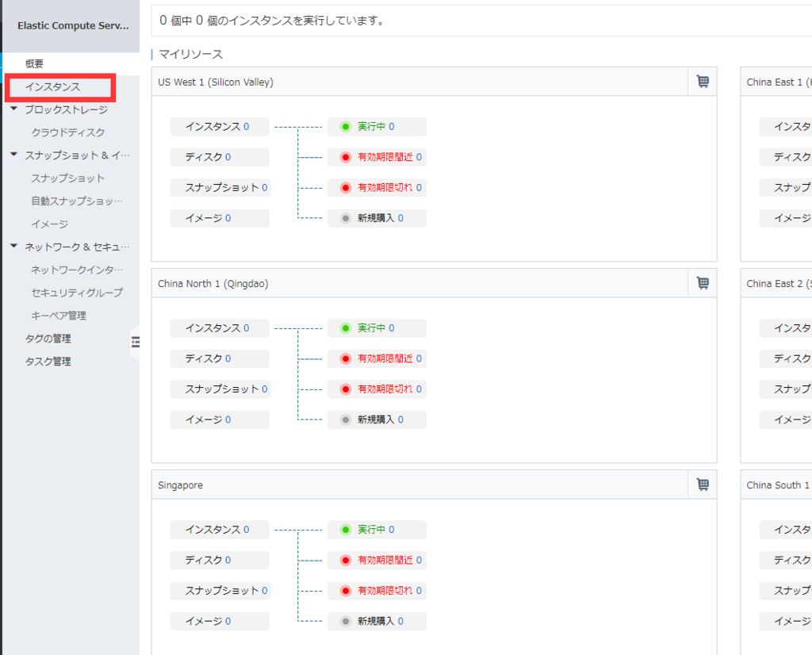
Task: Click スナップショット 0 under Singapore
Action: pos(220,590)
